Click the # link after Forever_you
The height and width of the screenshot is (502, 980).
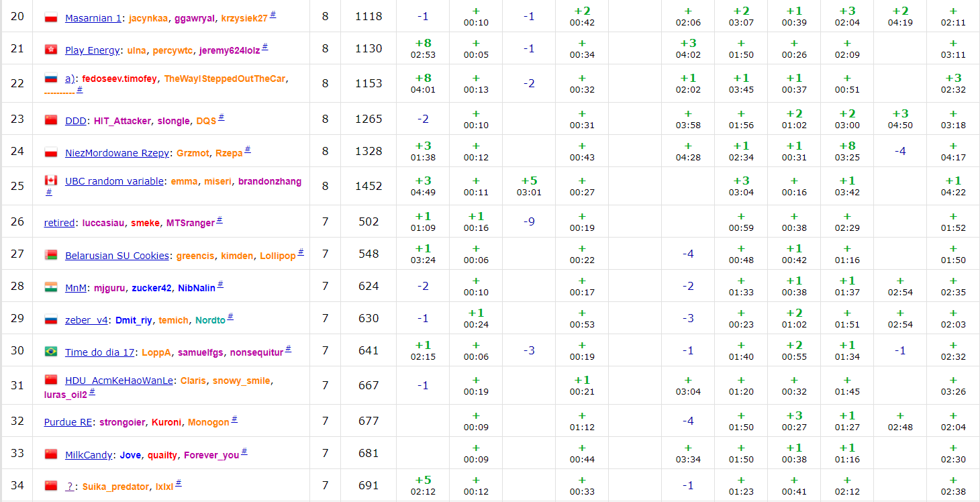[x=244, y=452]
